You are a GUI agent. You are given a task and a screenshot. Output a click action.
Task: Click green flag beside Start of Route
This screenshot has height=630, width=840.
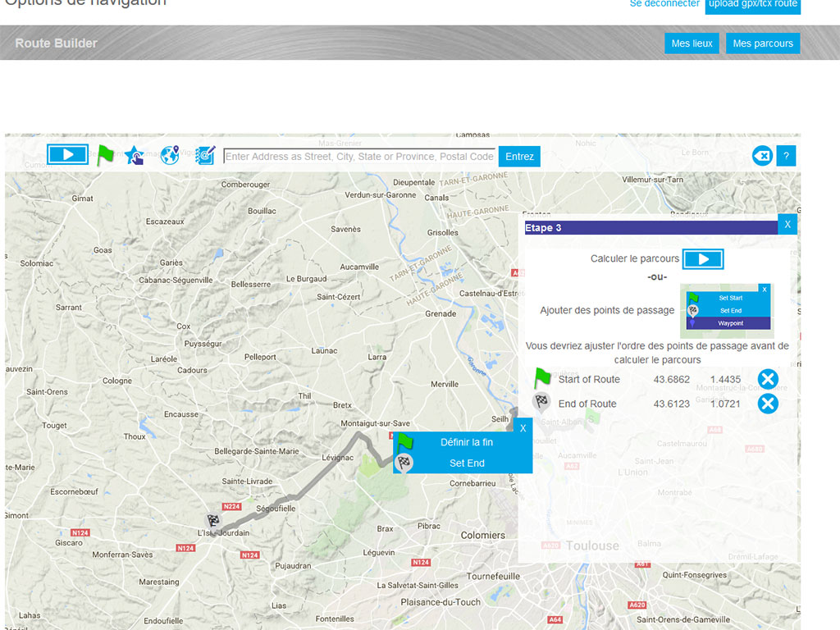click(x=542, y=378)
